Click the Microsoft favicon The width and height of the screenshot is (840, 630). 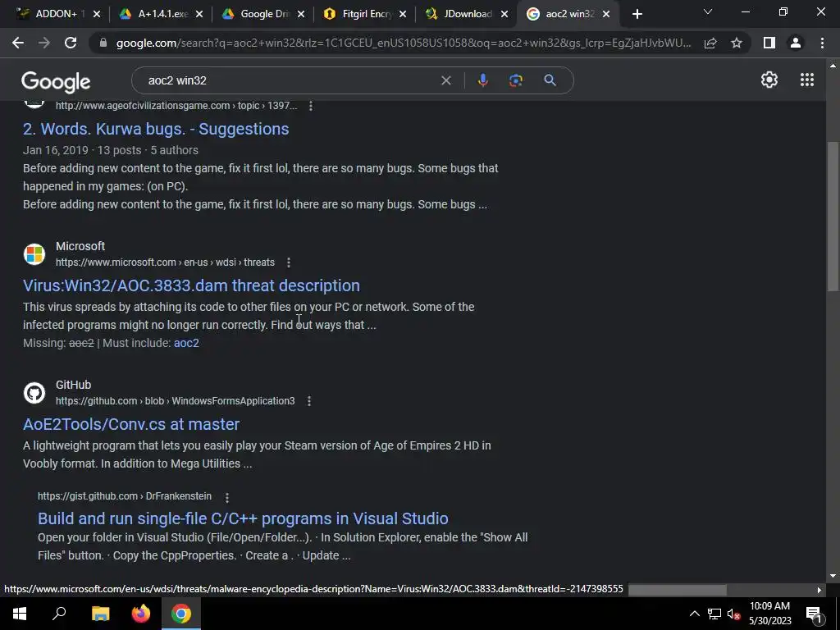click(34, 254)
